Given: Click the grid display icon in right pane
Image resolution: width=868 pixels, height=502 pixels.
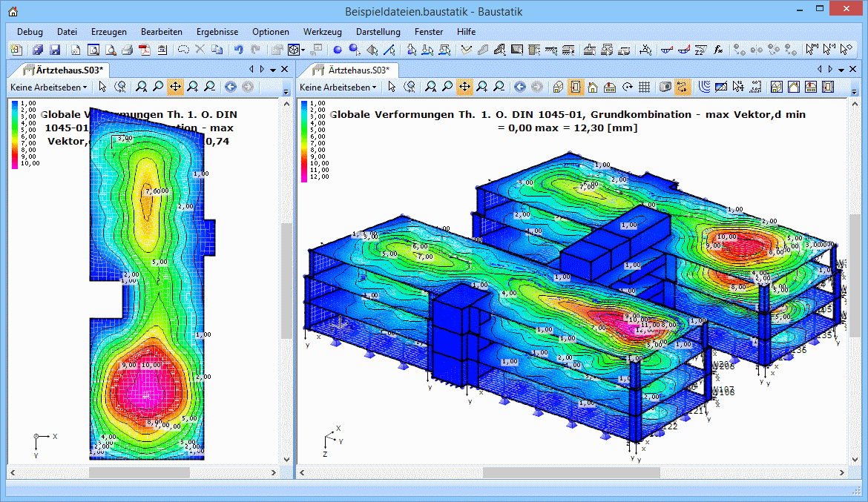Looking at the screenshot, I should click(645, 87).
